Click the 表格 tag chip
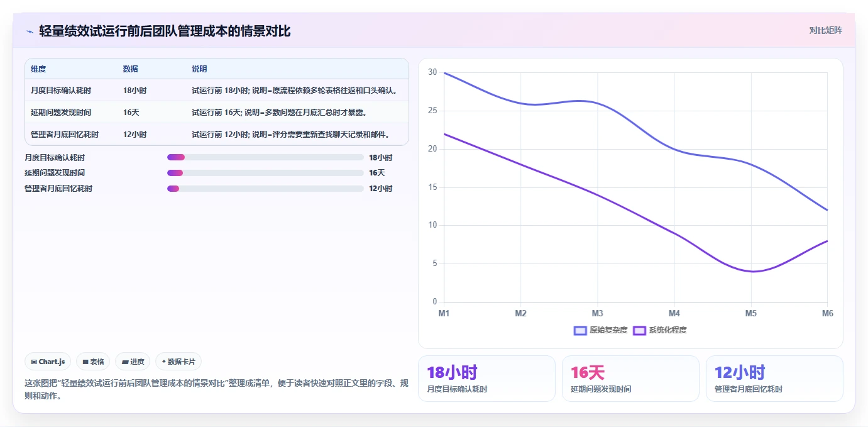 coord(93,362)
